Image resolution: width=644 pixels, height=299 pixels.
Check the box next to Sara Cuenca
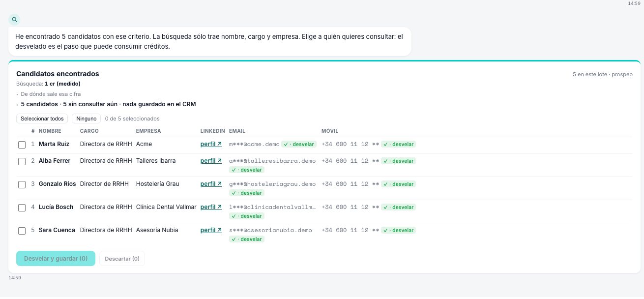[22, 231]
